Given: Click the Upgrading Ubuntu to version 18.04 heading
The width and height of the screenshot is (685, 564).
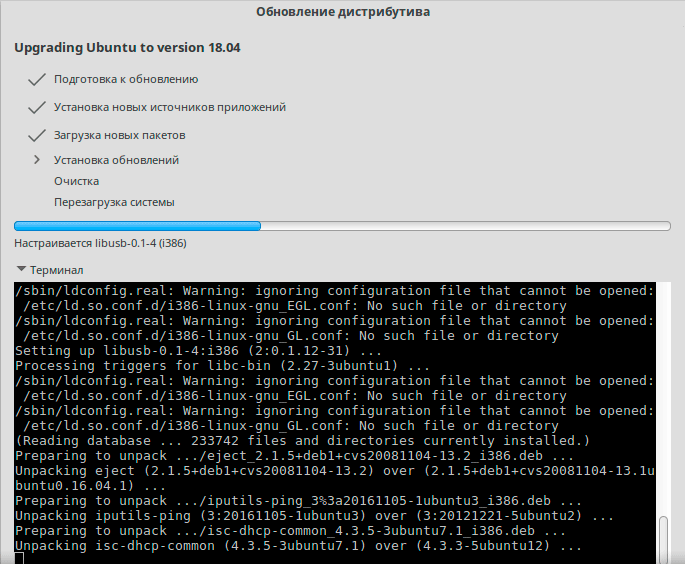Looking at the screenshot, I should 127,47.
